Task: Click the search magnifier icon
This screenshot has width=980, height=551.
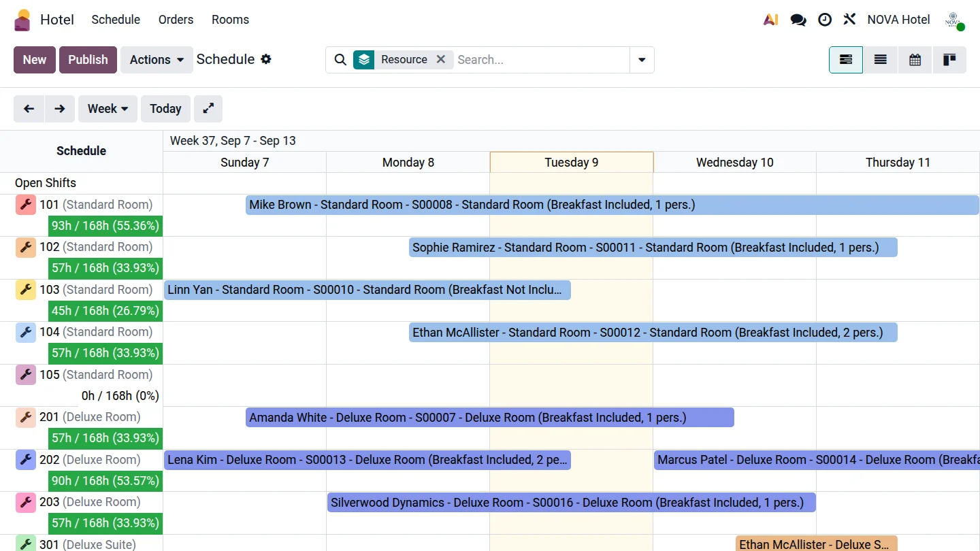Action: tap(340, 60)
